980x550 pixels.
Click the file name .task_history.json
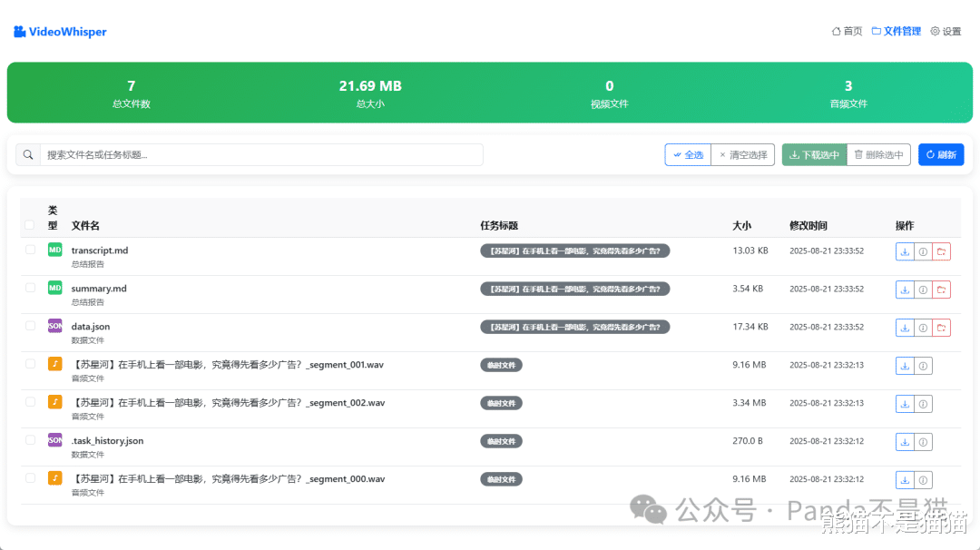[x=107, y=440]
